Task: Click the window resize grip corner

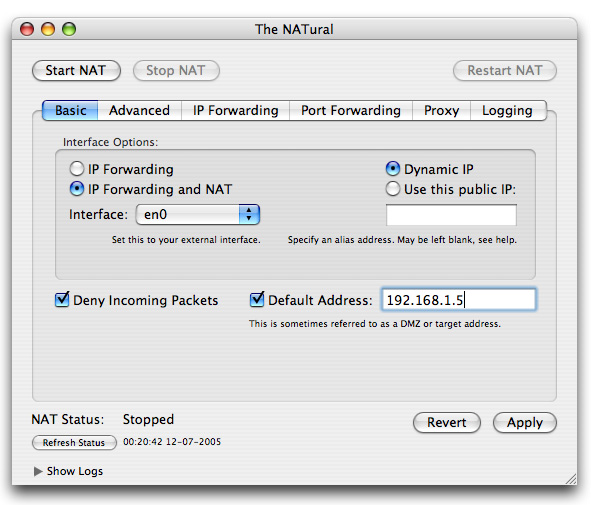Action: point(571,479)
